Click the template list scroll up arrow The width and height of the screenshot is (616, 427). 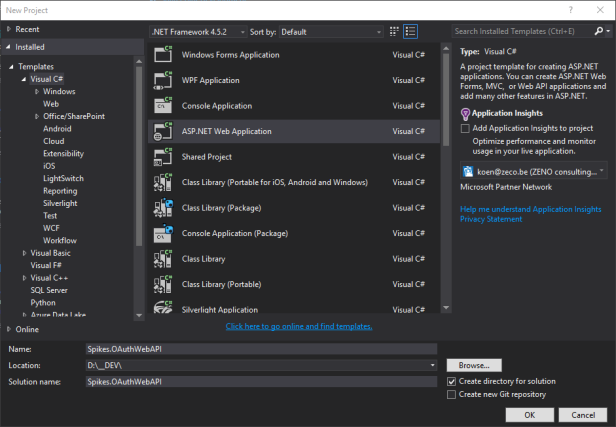(x=446, y=48)
